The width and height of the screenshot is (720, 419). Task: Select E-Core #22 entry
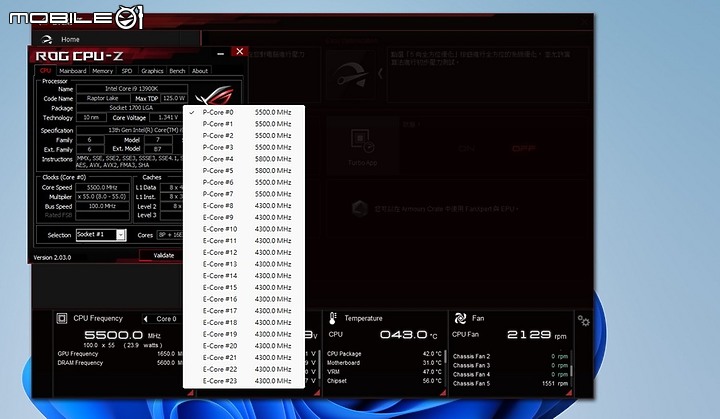243,369
